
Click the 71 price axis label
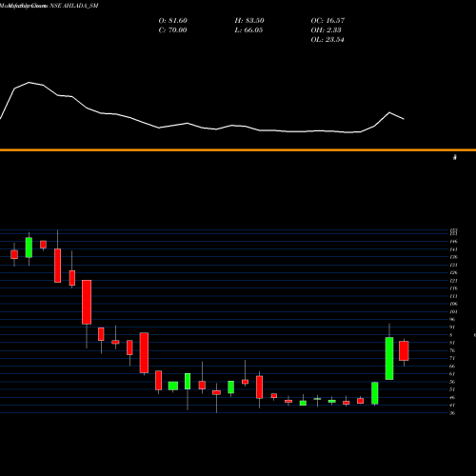pos(452,358)
